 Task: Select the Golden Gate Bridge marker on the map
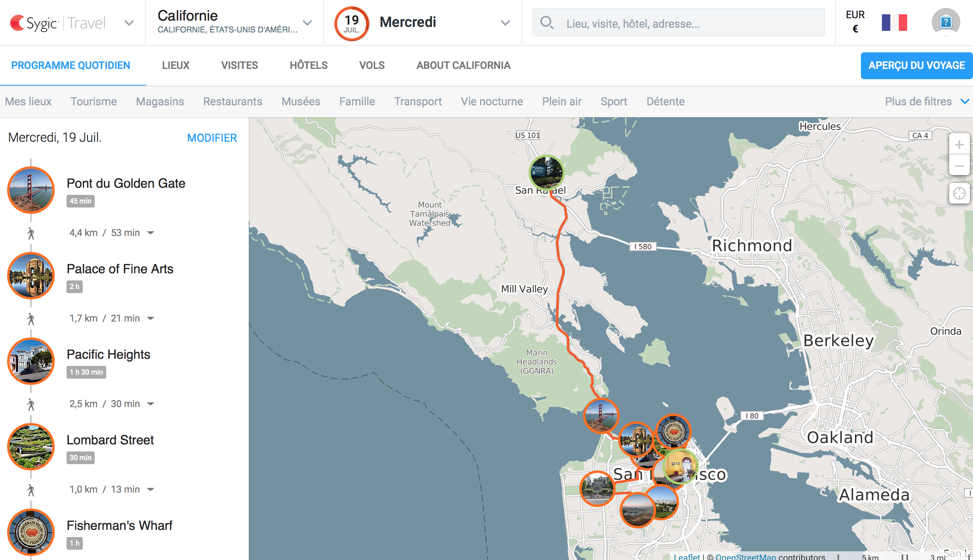click(x=602, y=416)
